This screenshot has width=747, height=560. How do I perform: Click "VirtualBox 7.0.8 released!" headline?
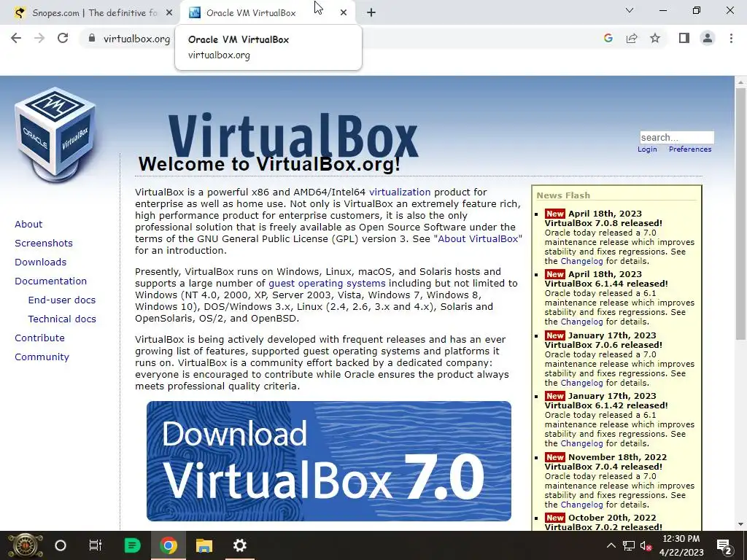(603, 223)
